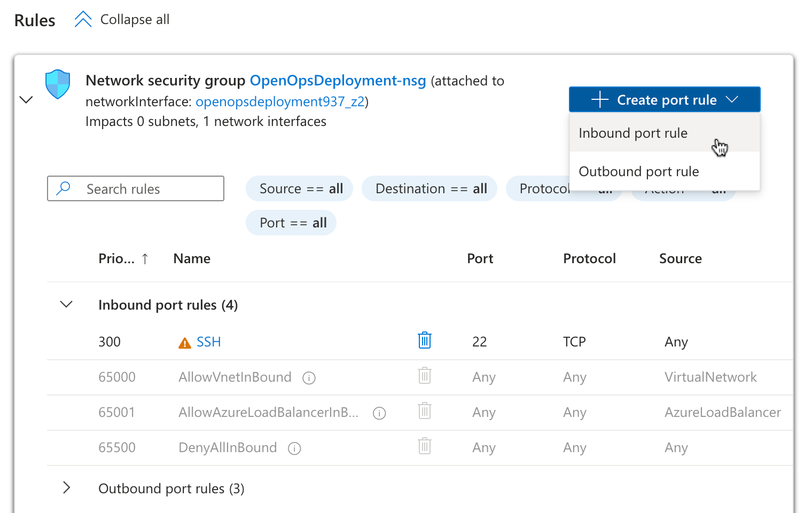This screenshot has height=513, width=812.
Task: Click Collapse all at the top
Action: [x=134, y=19]
